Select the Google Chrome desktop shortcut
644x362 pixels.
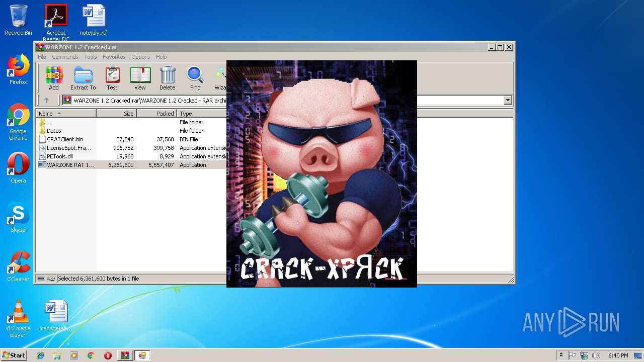(x=18, y=122)
